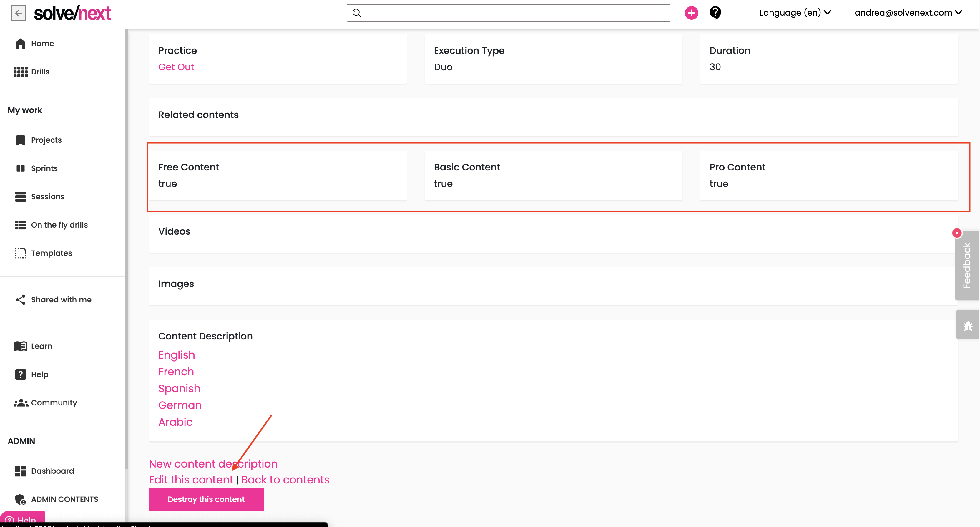Click the Shared with me share icon
Screen dimensions: 980x527
pyautogui.click(x=21, y=300)
